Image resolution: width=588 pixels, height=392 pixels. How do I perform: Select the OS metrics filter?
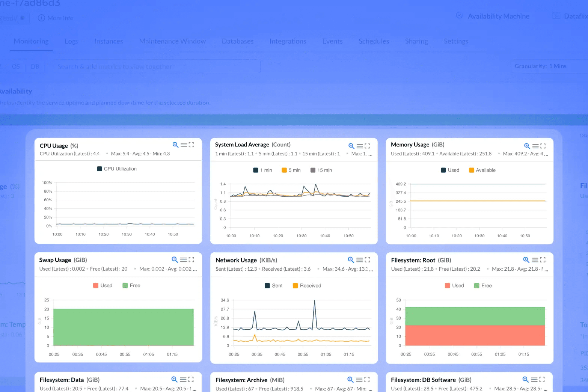click(x=16, y=66)
